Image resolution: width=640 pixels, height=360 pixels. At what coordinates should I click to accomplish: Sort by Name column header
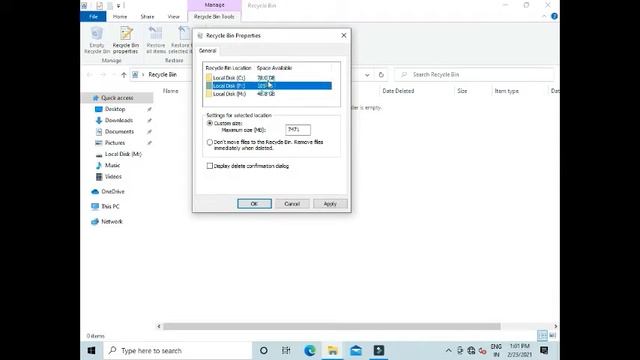tap(171, 91)
